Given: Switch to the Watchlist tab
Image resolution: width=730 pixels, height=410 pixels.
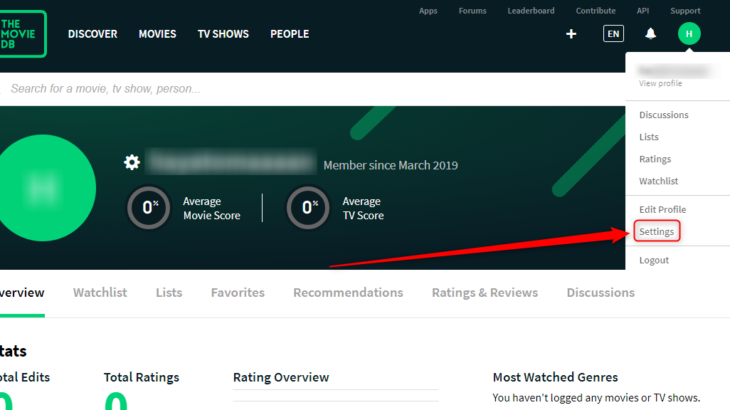Looking at the screenshot, I should tap(100, 293).
